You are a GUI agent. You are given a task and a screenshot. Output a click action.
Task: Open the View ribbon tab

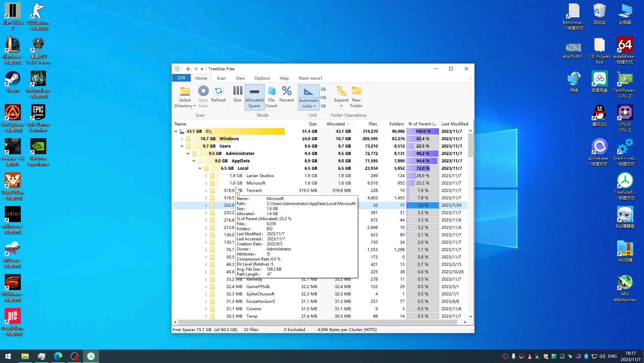(240, 78)
